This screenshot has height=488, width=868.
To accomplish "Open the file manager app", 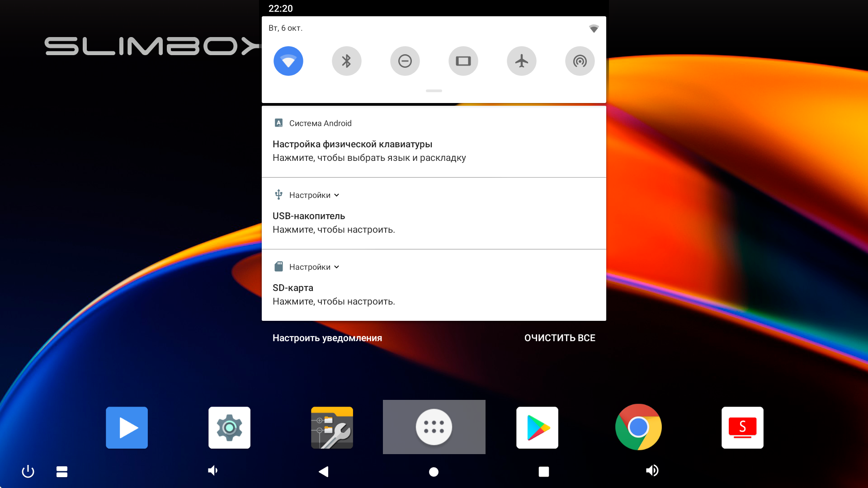I will 332,427.
